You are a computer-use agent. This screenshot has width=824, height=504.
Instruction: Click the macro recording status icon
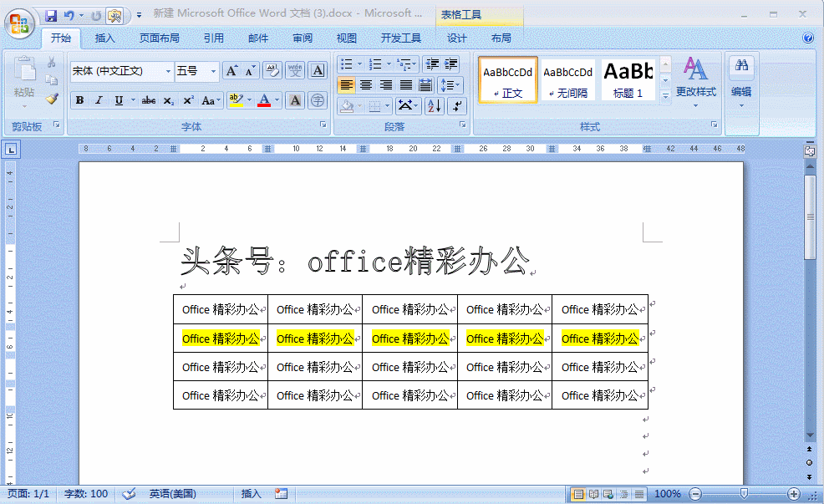pos(281,493)
